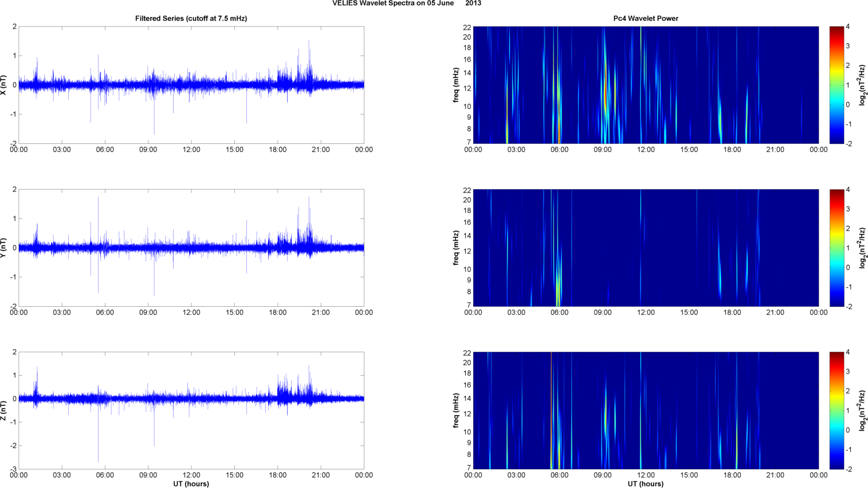Click the VELIES Wavelet Spectra main title
The height and width of the screenshot is (488, 868).
(407, 3)
